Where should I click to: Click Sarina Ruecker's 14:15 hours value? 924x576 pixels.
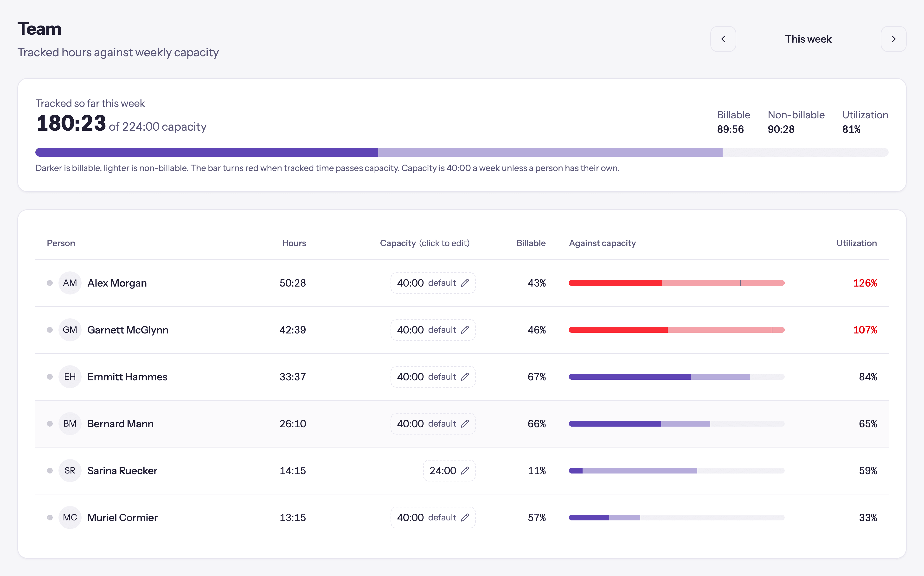pyautogui.click(x=293, y=470)
